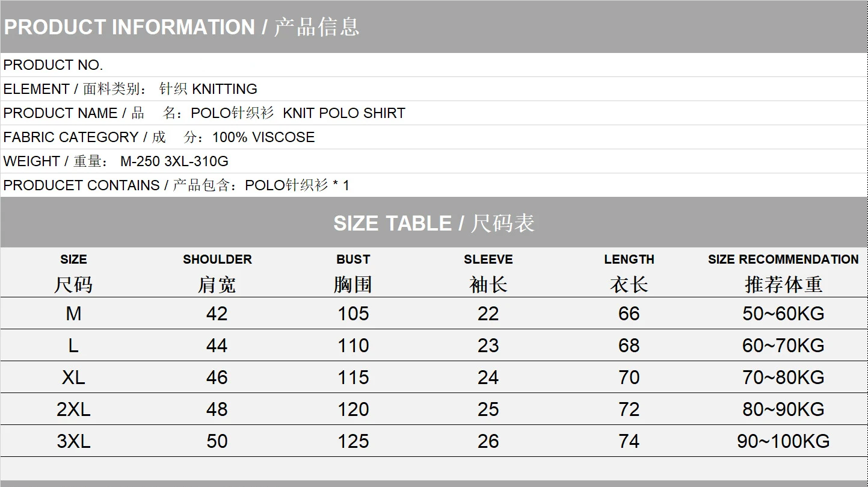Viewport: 868px width, 487px height.
Task: Select the SHOULDER column header
Action: coord(217,259)
